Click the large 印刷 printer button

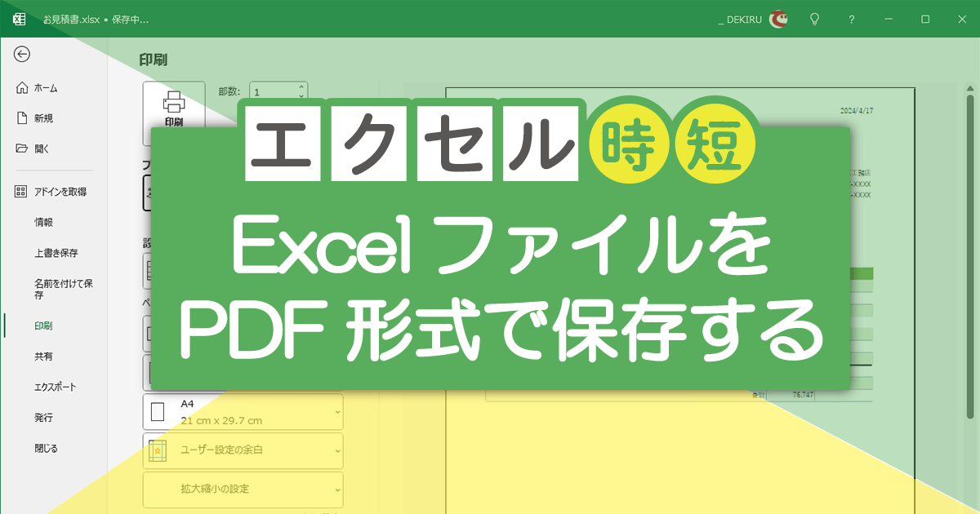[x=174, y=107]
